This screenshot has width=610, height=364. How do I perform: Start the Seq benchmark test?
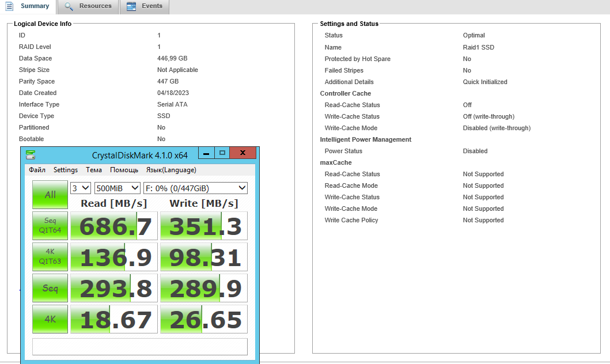50,288
